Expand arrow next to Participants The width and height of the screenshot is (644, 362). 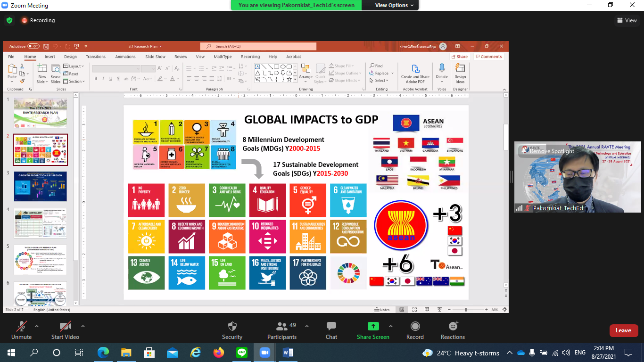[307, 326]
